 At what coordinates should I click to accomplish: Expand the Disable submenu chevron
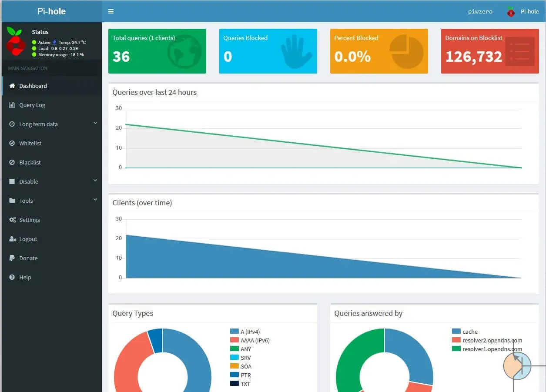95,181
